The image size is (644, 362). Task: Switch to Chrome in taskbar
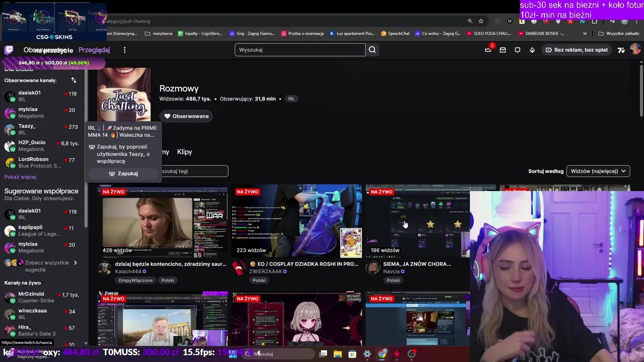(x=382, y=354)
